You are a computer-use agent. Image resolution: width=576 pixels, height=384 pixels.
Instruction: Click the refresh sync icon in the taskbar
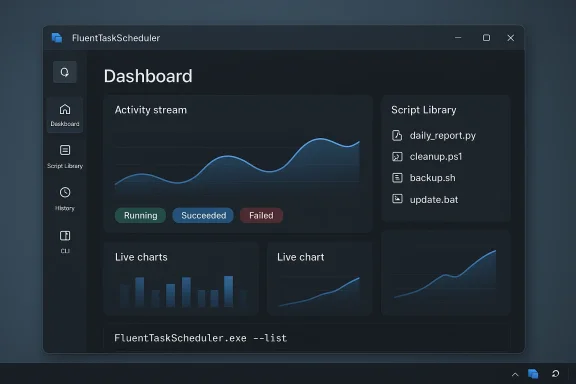point(555,374)
